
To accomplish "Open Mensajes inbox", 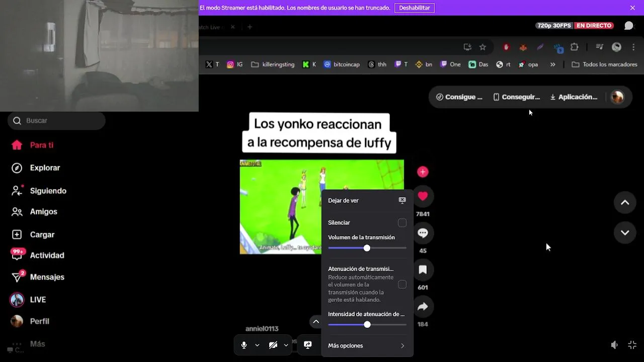I will [38, 277].
